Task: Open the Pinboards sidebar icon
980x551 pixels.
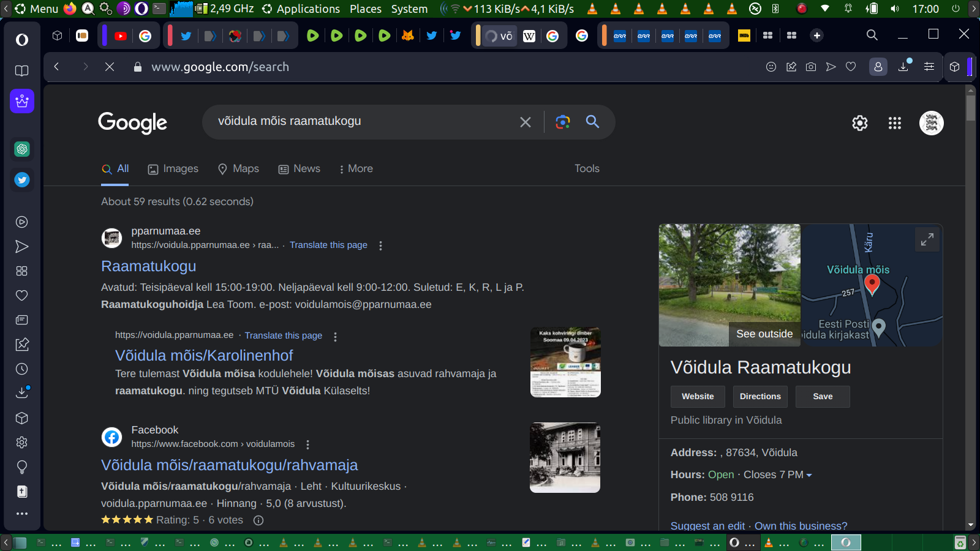Action: pyautogui.click(x=22, y=345)
